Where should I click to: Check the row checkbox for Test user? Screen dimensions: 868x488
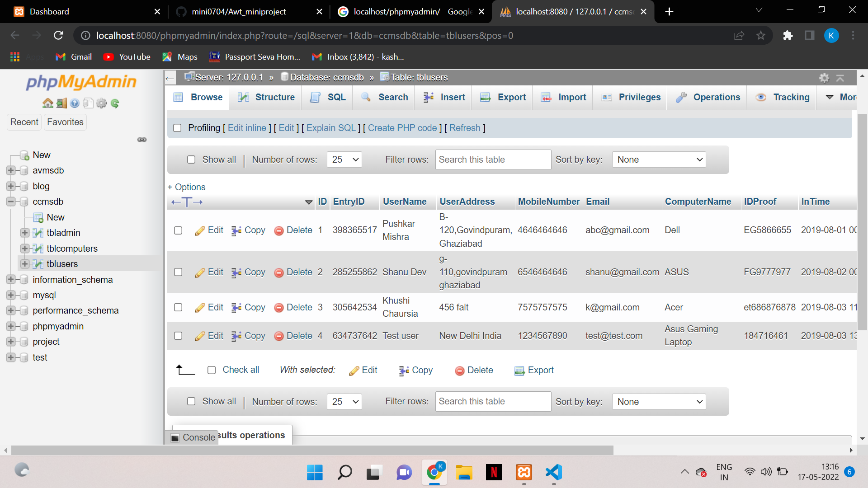(x=178, y=336)
